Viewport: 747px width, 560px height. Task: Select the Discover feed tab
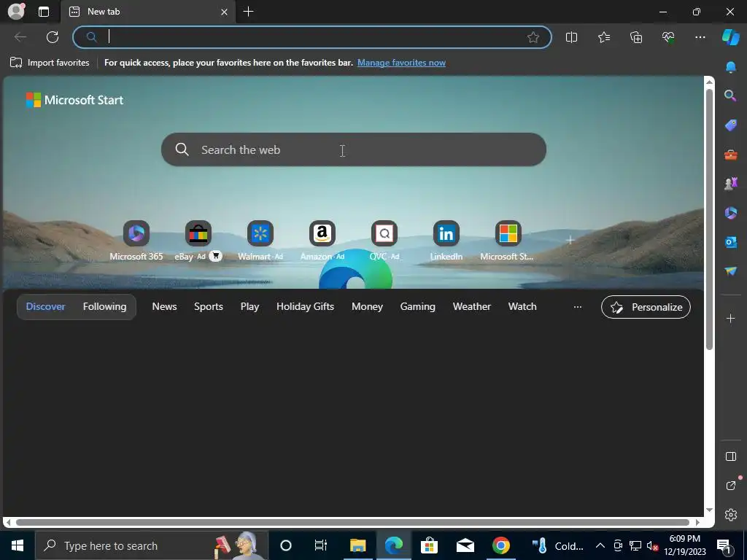click(x=46, y=307)
